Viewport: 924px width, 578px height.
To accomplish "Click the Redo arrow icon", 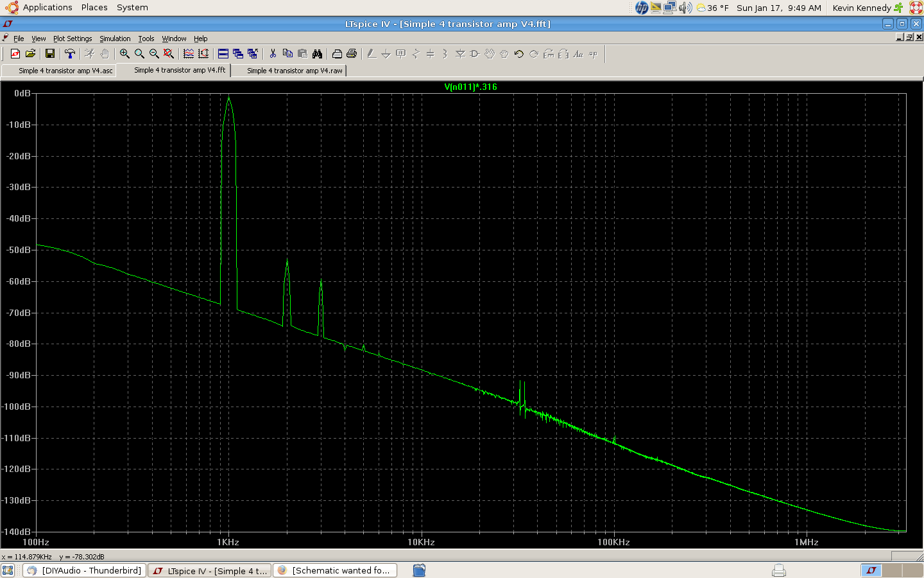I will [534, 54].
